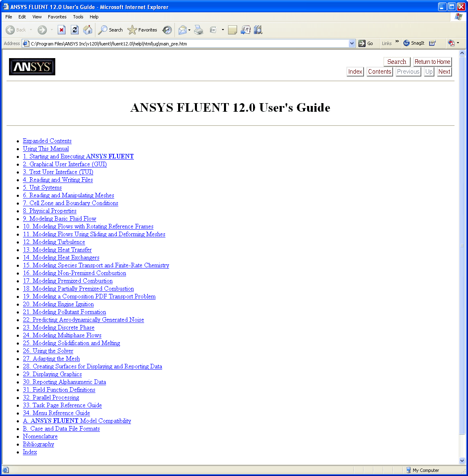Open the Expanded Contents link

click(x=47, y=141)
